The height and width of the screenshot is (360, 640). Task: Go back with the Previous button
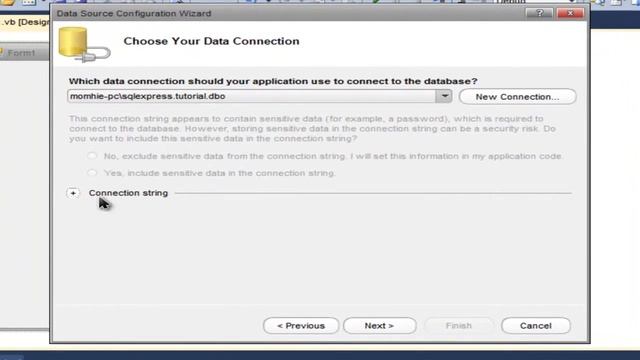pos(301,326)
